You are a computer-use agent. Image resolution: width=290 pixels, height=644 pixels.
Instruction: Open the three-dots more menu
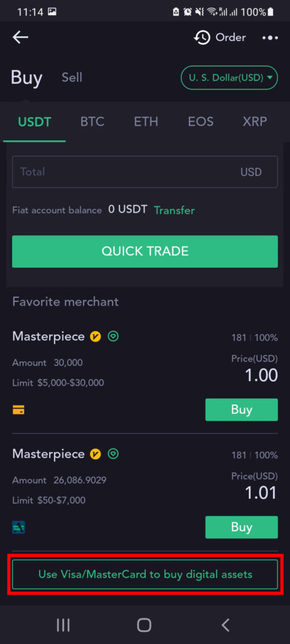270,38
